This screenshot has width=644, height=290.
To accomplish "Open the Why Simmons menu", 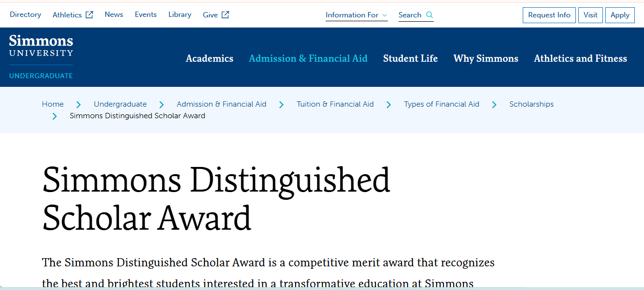I will (x=486, y=58).
